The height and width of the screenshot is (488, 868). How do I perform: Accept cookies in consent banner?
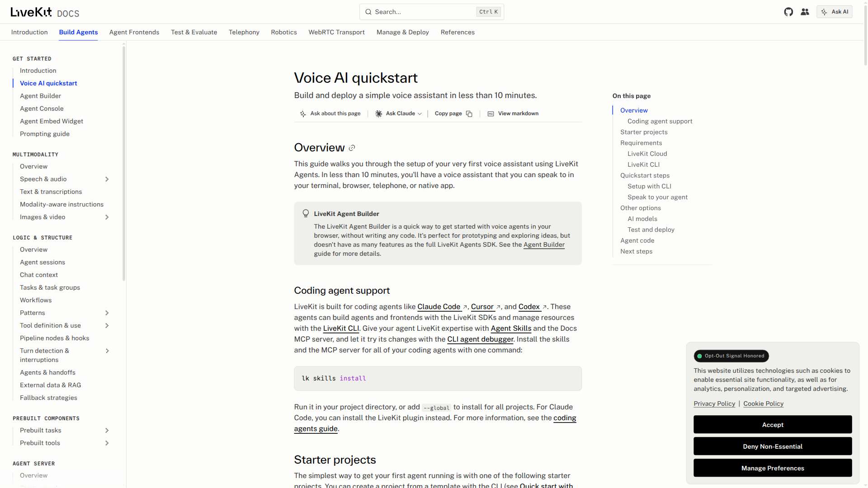pyautogui.click(x=773, y=425)
